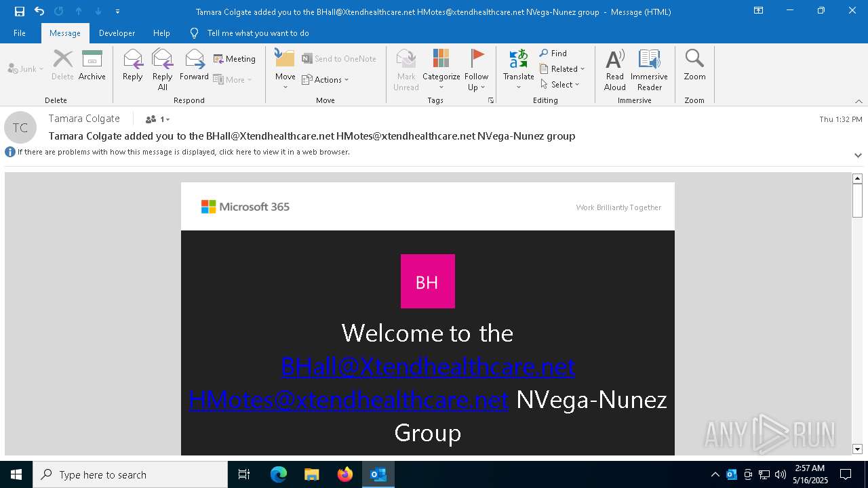Screen dimensions: 868x488
Task: Expand the recipients count dropdown
Action: (x=157, y=119)
